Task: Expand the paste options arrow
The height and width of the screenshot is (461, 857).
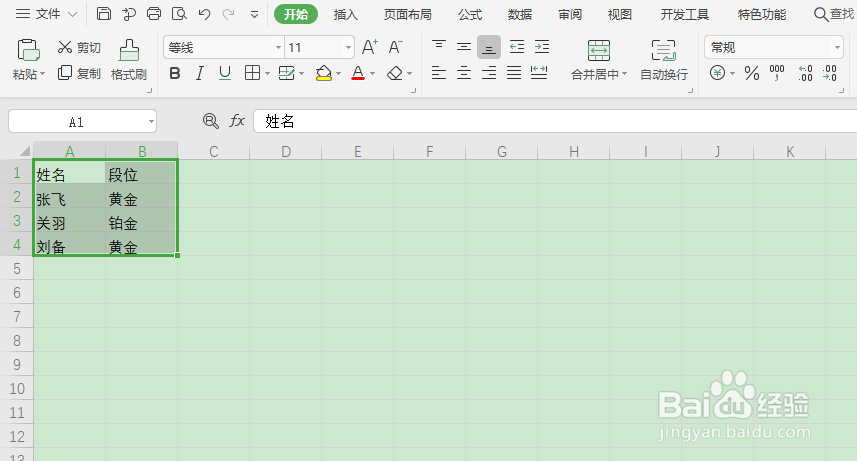Action: click(x=43, y=73)
